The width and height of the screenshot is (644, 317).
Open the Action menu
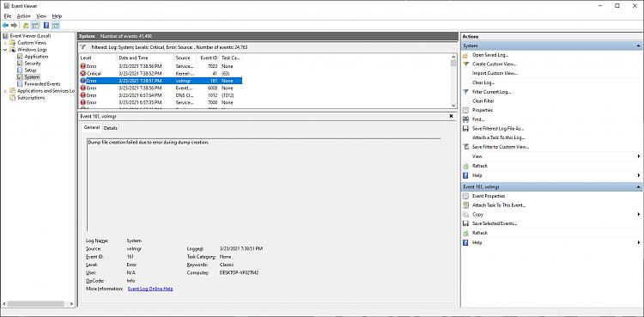pyautogui.click(x=23, y=16)
